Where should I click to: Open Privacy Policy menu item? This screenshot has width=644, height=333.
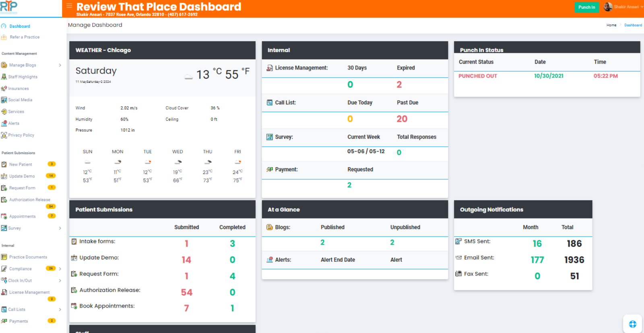21,135
